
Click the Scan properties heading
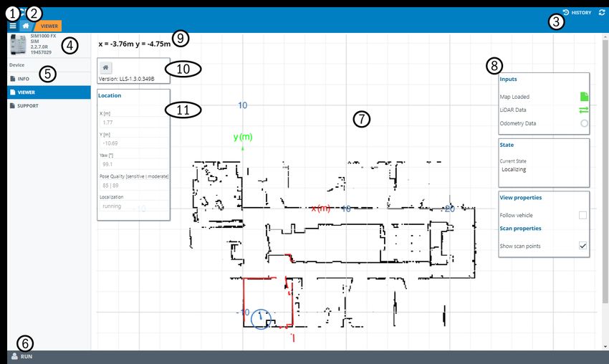[520, 229]
